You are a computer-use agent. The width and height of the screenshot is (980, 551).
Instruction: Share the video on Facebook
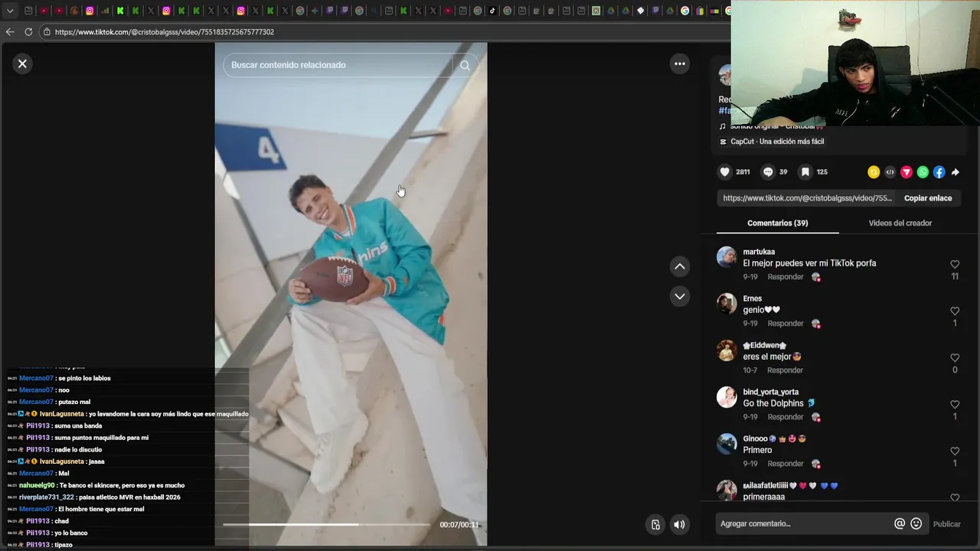(939, 172)
